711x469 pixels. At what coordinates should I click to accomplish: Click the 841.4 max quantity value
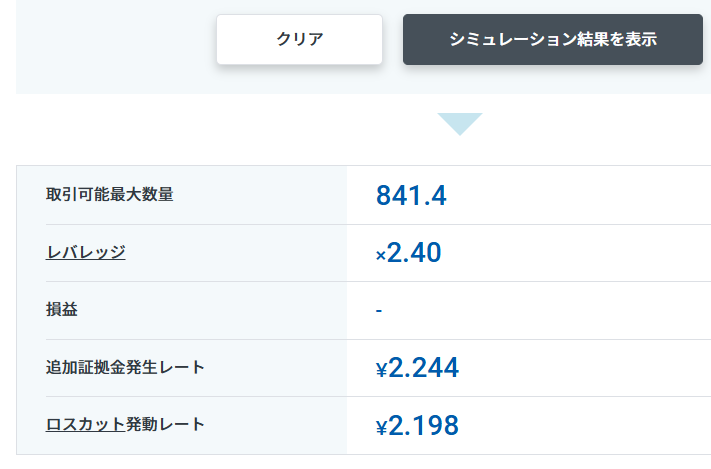[411, 195]
